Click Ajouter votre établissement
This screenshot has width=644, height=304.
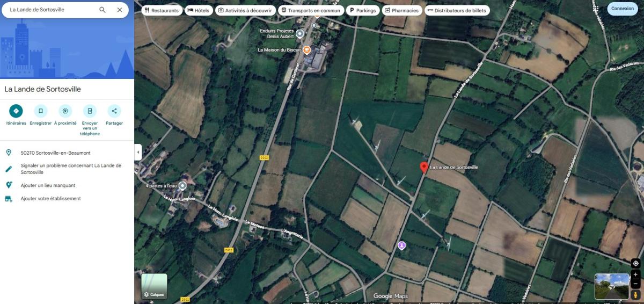point(50,199)
